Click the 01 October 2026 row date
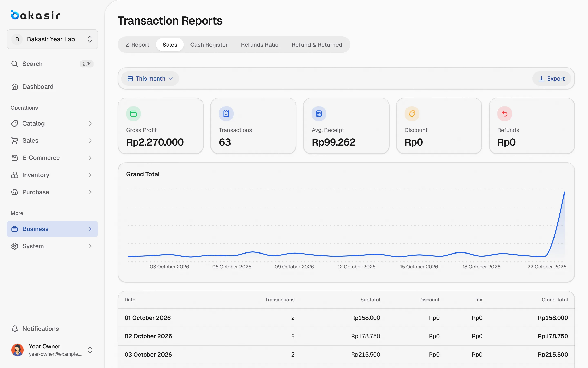588x368 pixels. (147, 318)
